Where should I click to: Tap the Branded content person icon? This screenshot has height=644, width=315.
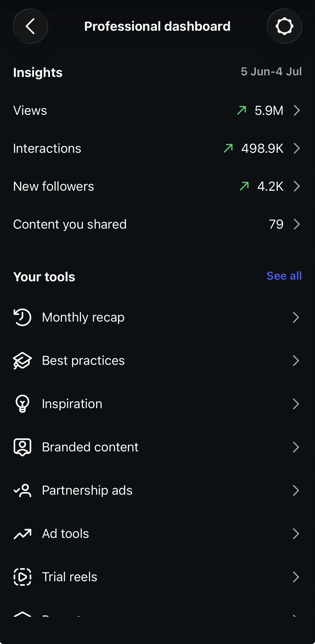click(x=22, y=447)
